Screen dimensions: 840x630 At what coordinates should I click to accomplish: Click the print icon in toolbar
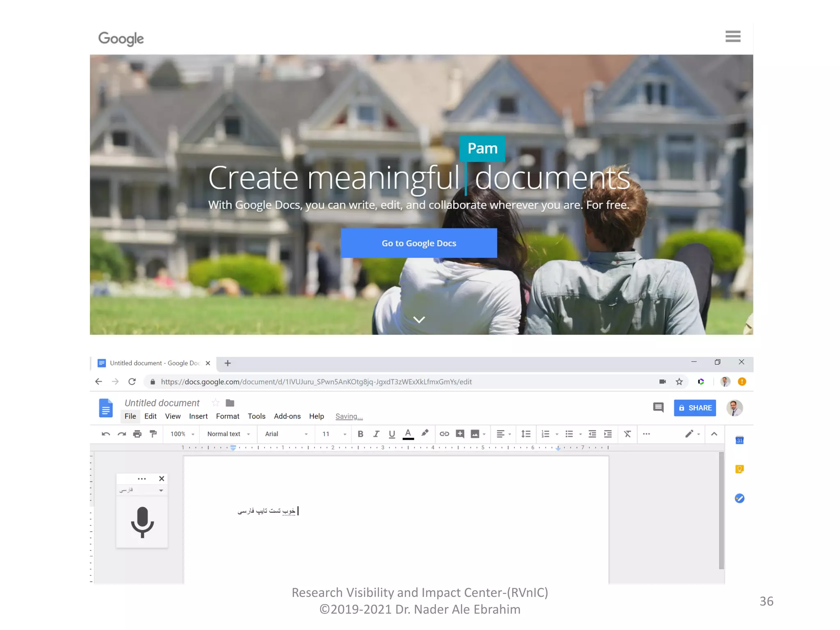click(137, 434)
